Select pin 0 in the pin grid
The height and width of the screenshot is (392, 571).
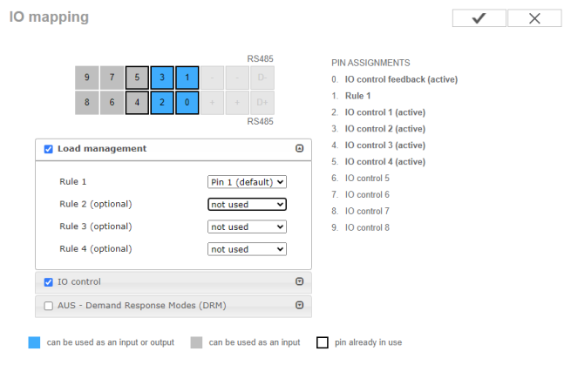click(x=187, y=103)
